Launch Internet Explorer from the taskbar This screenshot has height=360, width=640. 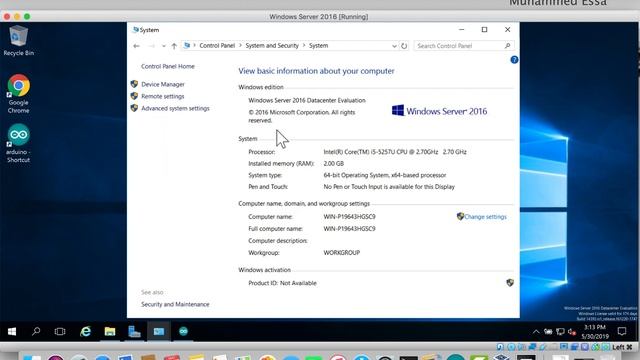pos(85,331)
